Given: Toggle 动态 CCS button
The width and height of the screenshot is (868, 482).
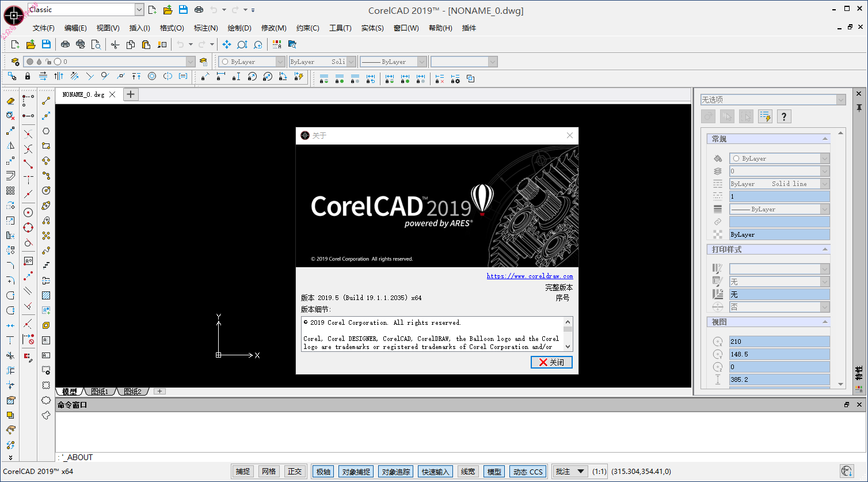Looking at the screenshot, I should pyautogui.click(x=528, y=472).
